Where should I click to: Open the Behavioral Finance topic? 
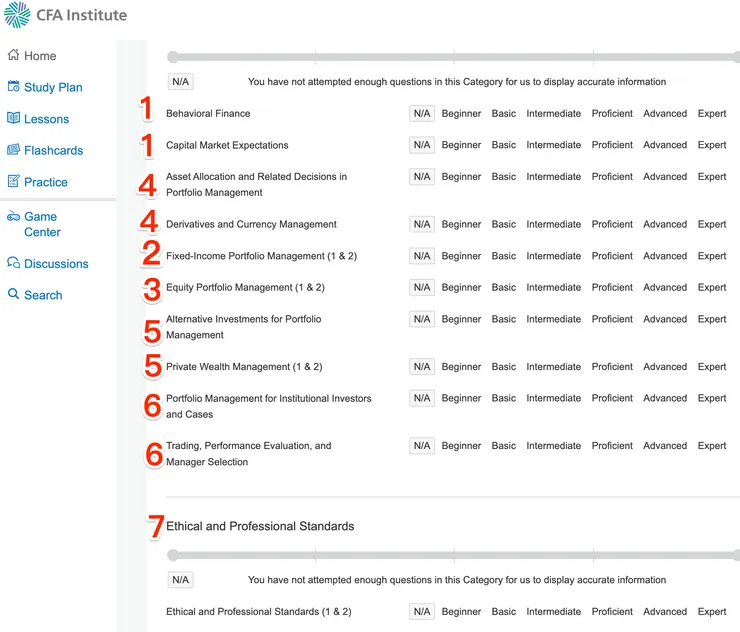(208, 114)
